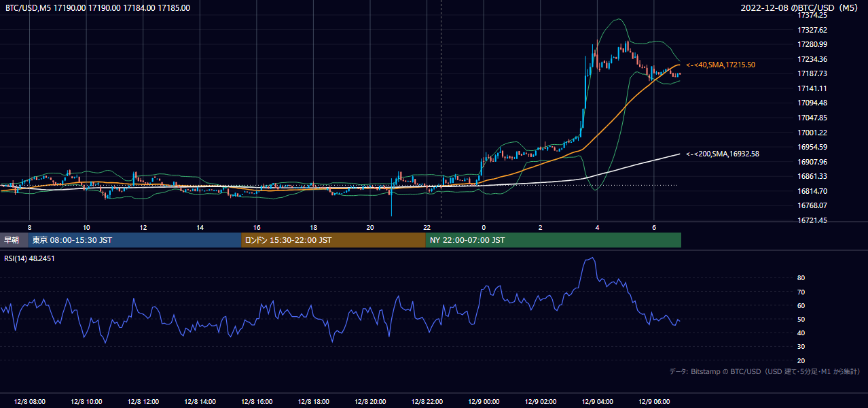This screenshot has width=868, height=408.
Task: Click the chart title 2022-12-08 のBTC/USD (M5)
Action: click(x=799, y=8)
